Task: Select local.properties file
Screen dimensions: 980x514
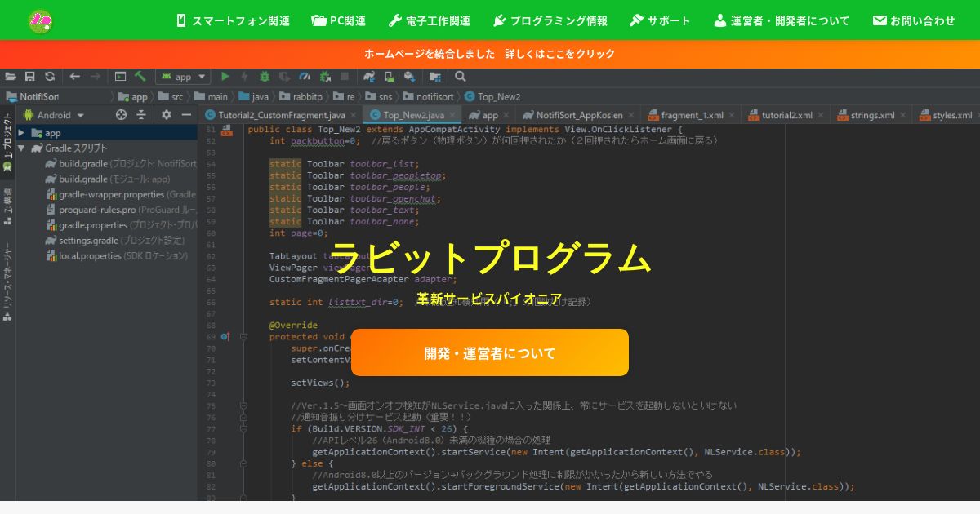Action: [x=117, y=255]
